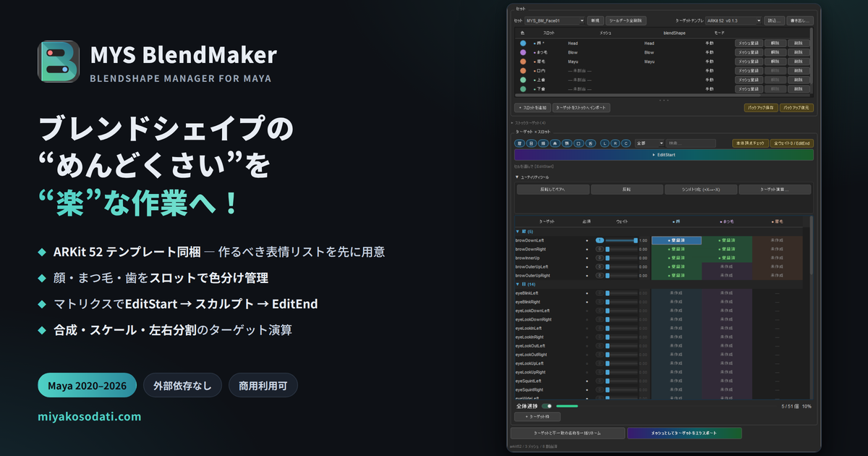Image resolution: width=868 pixels, height=456 pixels.
Task: Open the ターゲット演算… utility button
Action: [775, 190]
